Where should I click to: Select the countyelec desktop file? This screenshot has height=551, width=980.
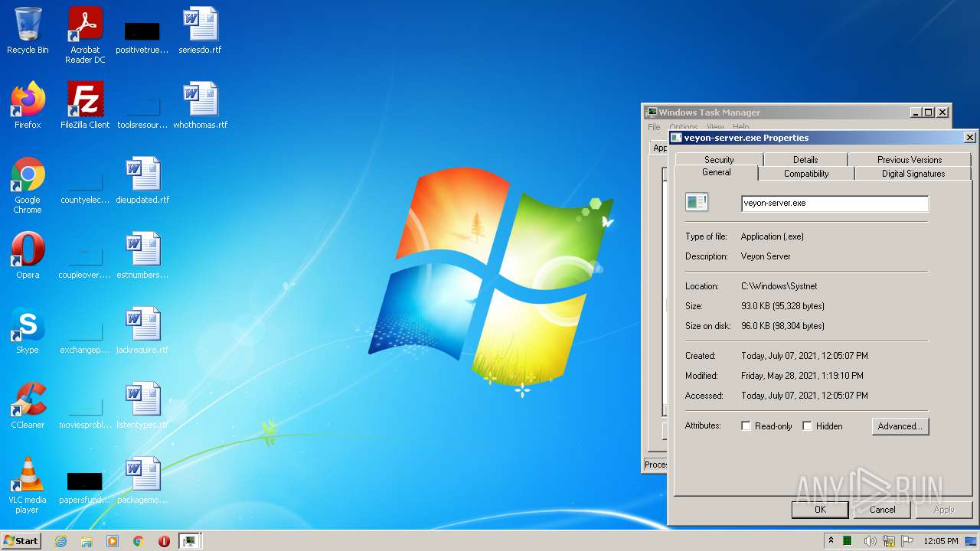tap(85, 184)
